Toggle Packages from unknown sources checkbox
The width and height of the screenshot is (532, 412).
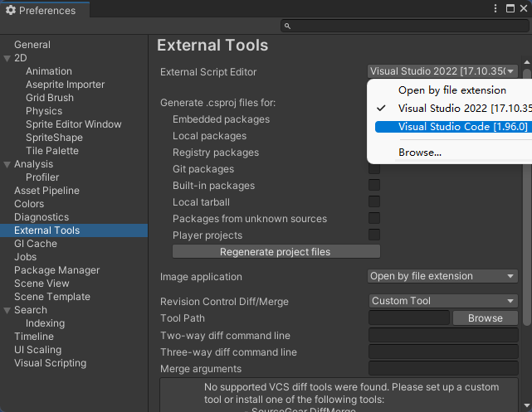click(x=374, y=218)
